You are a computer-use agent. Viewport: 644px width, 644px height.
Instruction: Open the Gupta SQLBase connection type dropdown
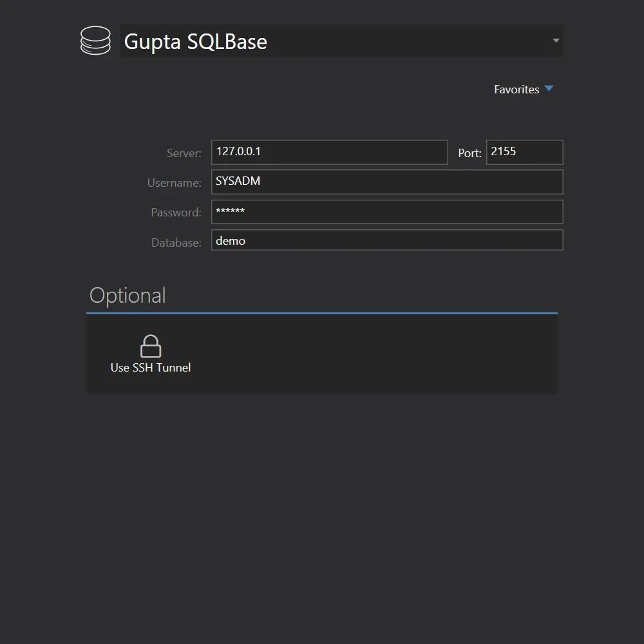click(342, 41)
